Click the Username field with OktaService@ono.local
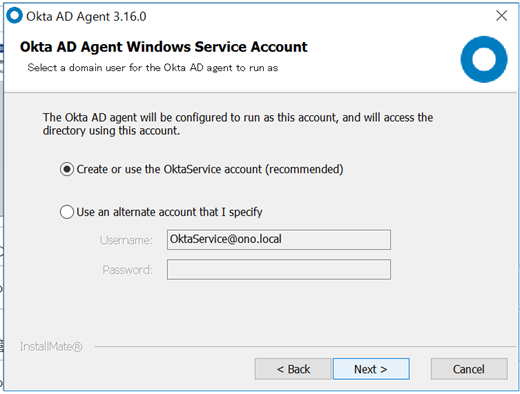 coord(279,239)
